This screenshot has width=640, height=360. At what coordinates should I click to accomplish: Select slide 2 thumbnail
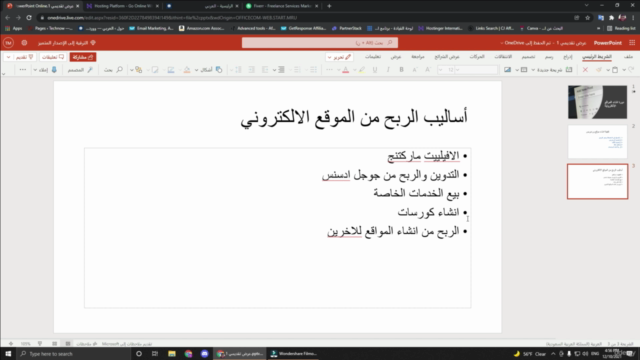(597, 142)
